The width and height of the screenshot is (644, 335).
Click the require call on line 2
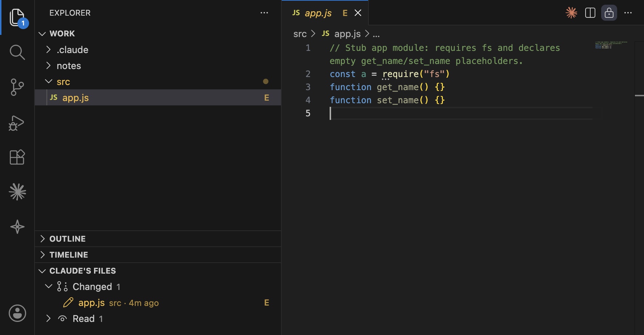point(400,74)
